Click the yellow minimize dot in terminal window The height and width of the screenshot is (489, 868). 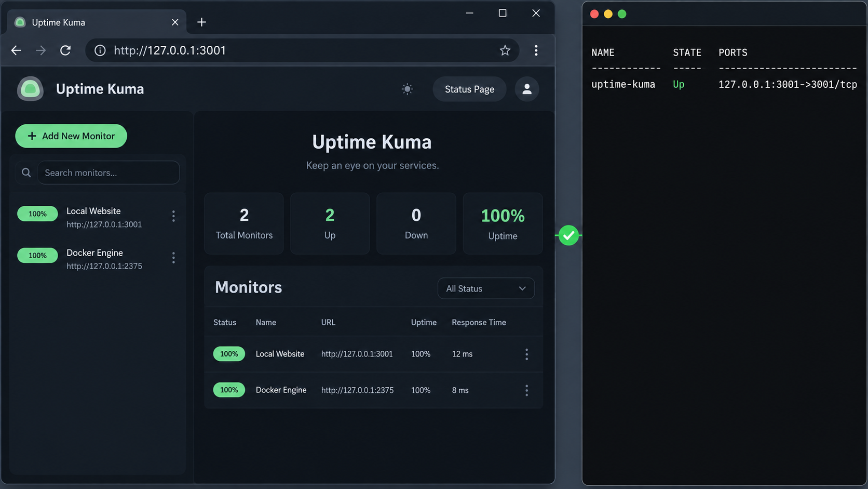608,14
